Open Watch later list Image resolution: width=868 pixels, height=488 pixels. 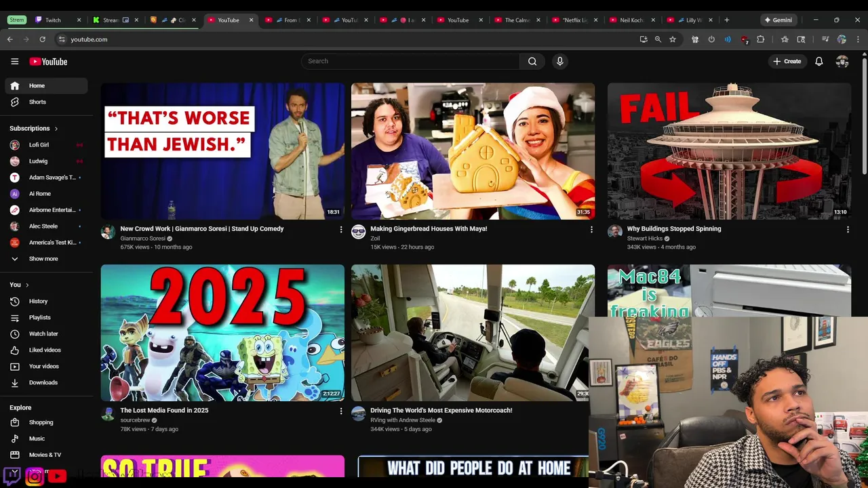(x=46, y=333)
